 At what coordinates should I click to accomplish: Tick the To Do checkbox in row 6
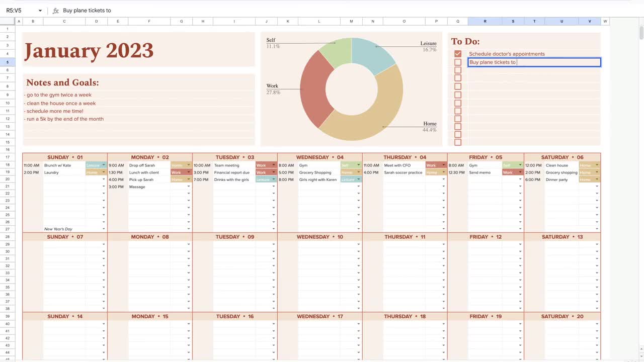pyautogui.click(x=458, y=70)
